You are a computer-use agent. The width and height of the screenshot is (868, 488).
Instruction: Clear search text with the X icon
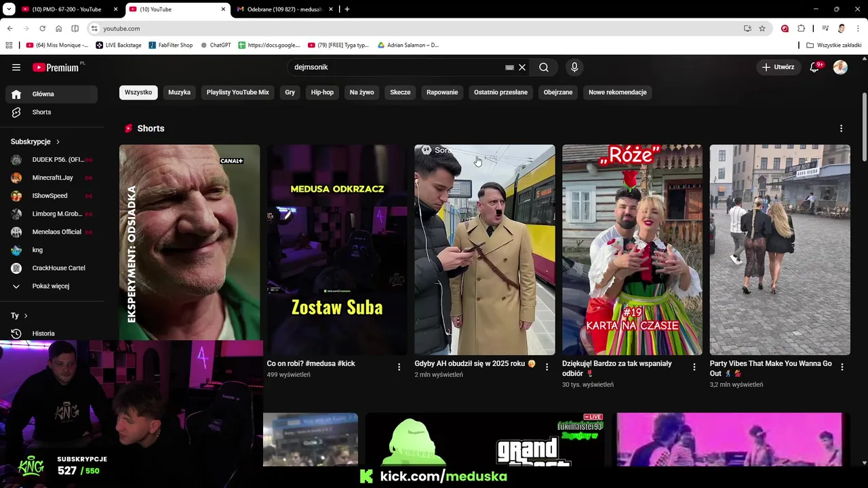(522, 67)
